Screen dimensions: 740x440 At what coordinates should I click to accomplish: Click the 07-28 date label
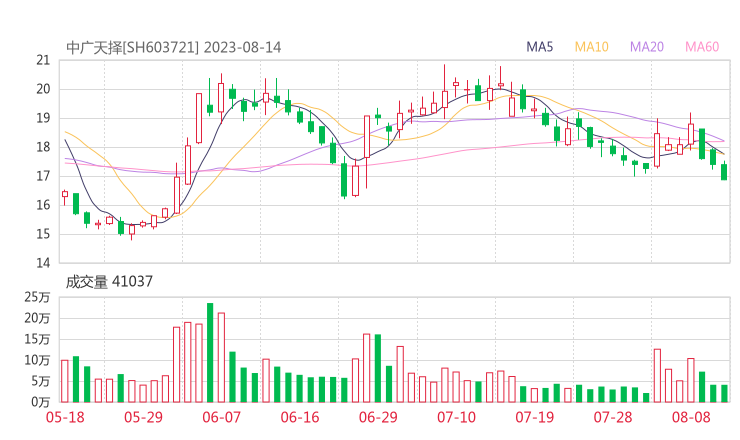pyautogui.click(x=613, y=417)
